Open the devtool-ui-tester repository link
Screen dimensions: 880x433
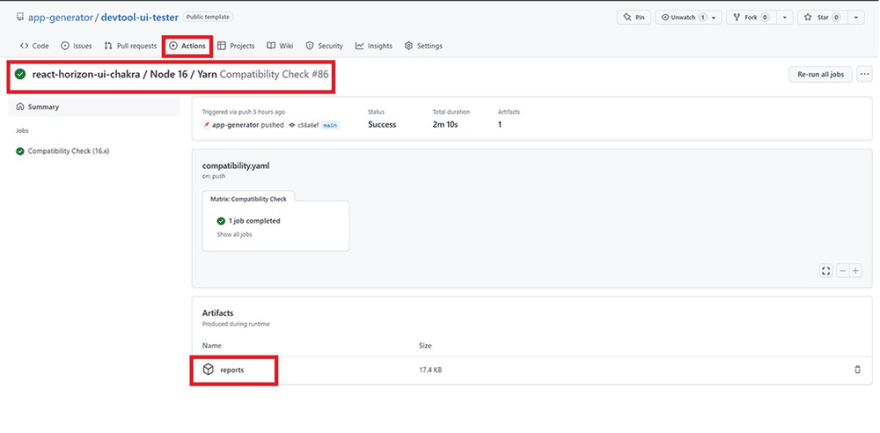140,17
